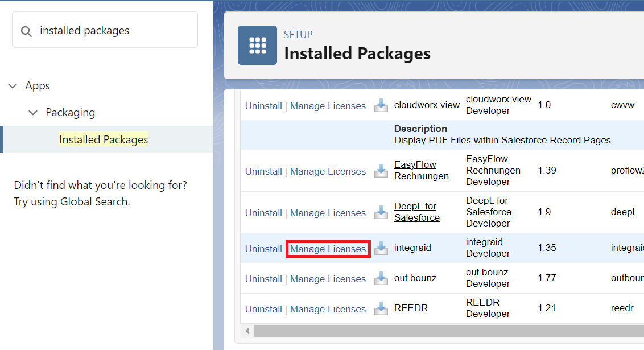Open the integraid package link

coord(412,248)
